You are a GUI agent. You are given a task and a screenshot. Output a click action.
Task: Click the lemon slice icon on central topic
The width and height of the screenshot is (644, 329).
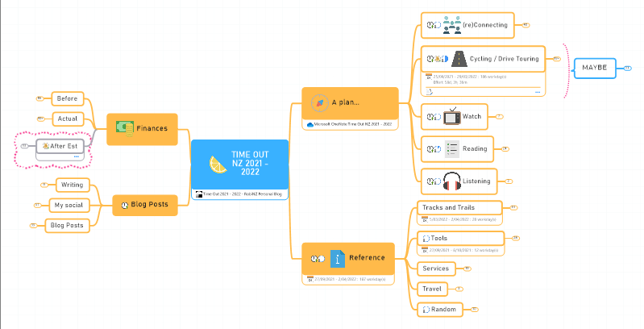218,164
